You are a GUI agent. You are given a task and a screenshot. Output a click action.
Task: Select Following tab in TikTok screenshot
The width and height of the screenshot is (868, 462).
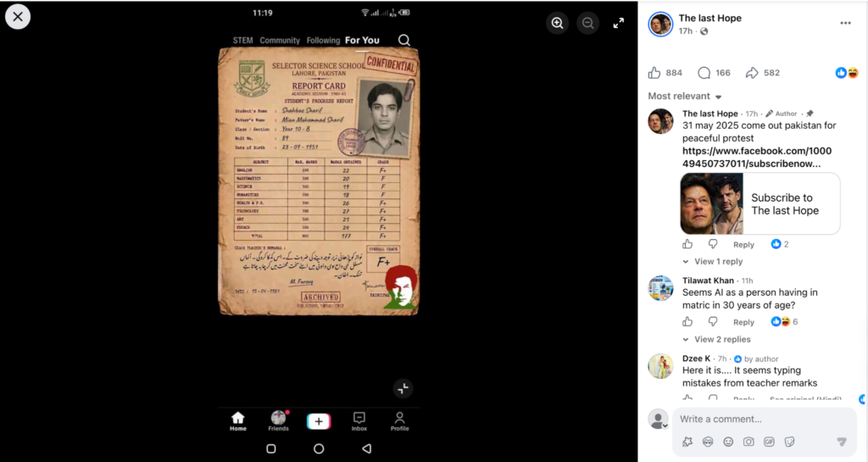click(323, 41)
